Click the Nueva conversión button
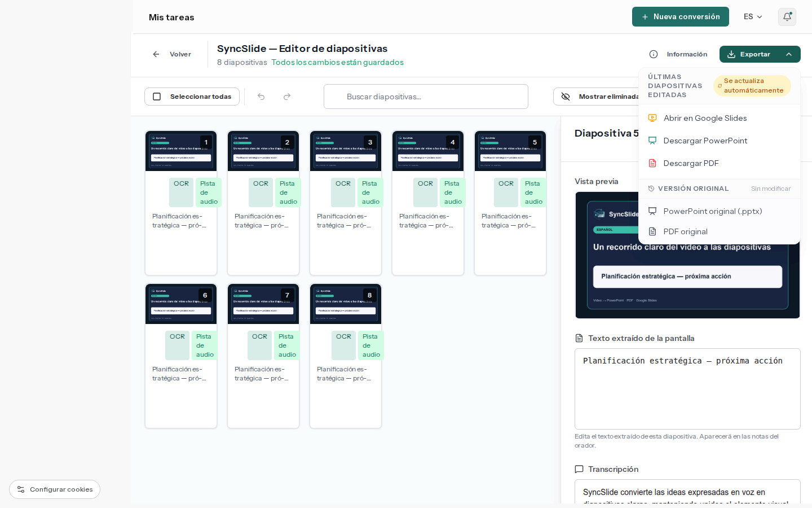Viewport: 812px width, 508px height. 681,17
